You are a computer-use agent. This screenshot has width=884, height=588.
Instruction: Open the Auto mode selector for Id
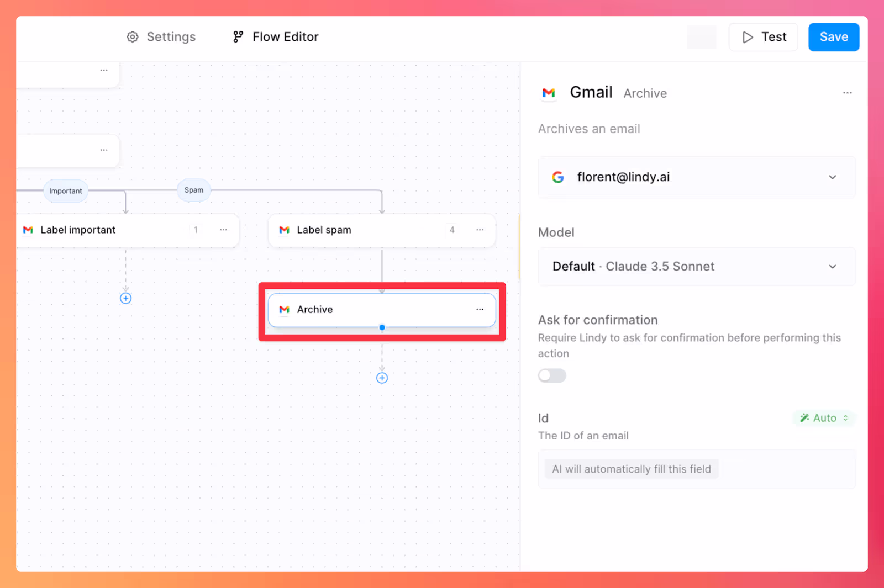(824, 418)
